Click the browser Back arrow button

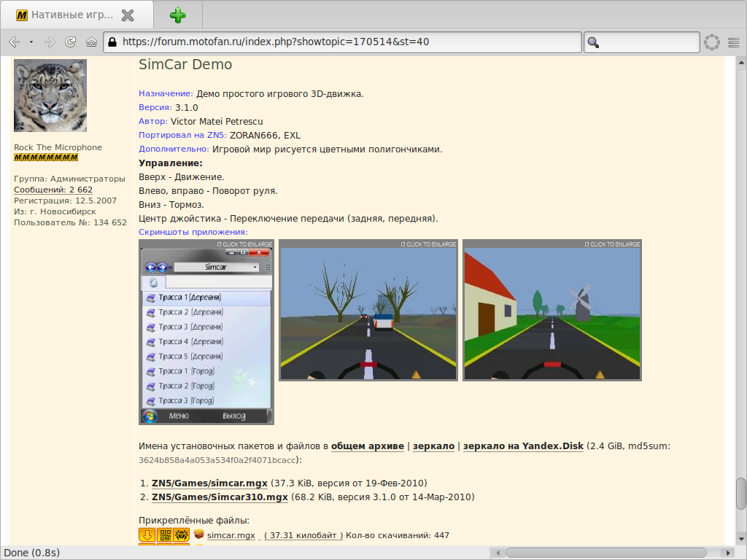14,42
